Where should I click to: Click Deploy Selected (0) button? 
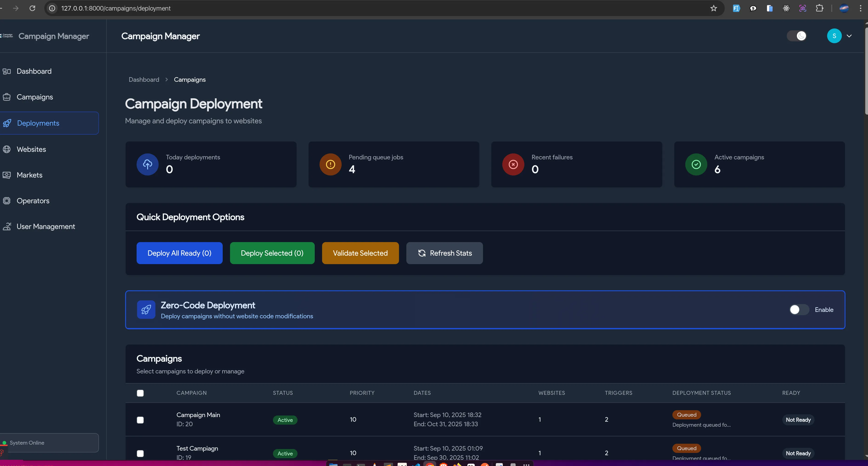272,253
